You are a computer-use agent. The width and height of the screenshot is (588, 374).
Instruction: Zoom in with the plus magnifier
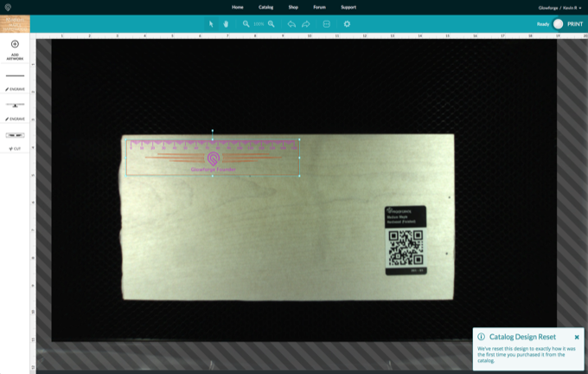click(x=272, y=24)
